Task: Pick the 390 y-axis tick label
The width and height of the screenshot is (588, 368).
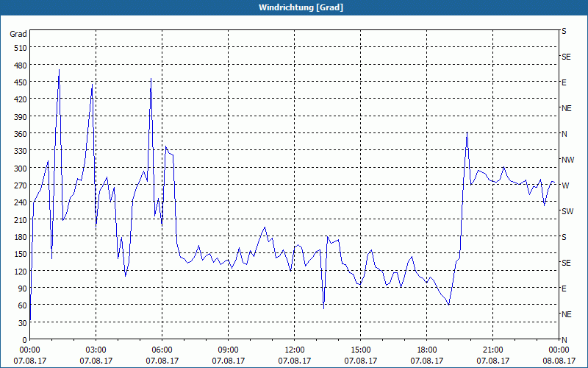Action: tap(21, 117)
